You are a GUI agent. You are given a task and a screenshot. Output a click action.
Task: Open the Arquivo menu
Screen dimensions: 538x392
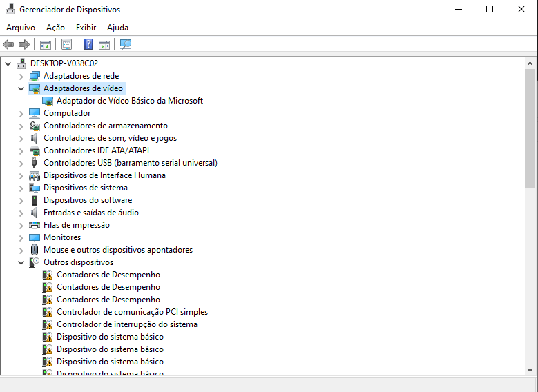pyautogui.click(x=21, y=28)
